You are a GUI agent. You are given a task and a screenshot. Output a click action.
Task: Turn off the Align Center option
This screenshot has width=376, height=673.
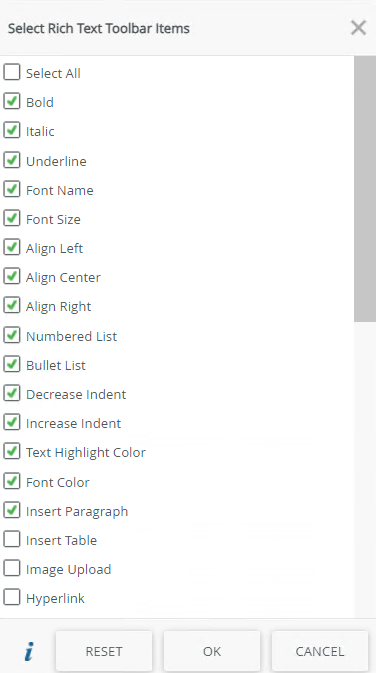[12, 277]
